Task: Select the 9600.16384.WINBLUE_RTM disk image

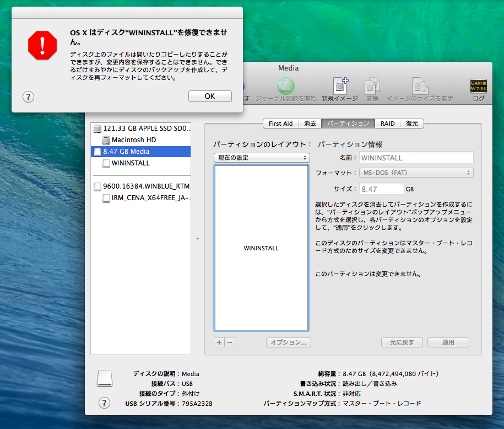Action: click(146, 186)
